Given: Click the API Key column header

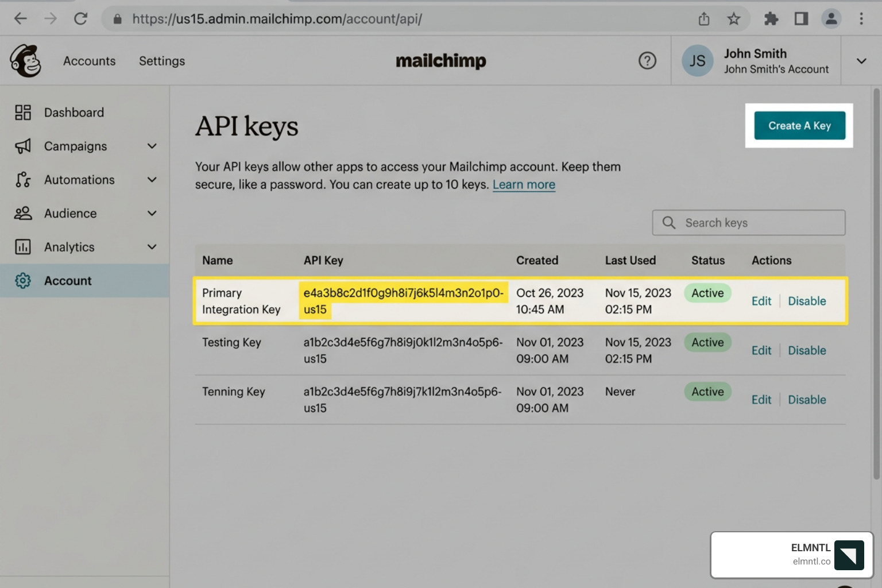Looking at the screenshot, I should (x=323, y=260).
